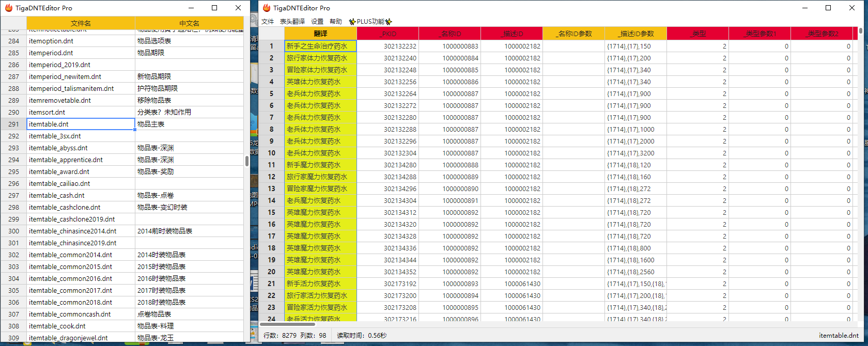The image size is (868, 346).
Task: Click the 护符物品期限 Chinese name cell
Action: pos(189,88)
